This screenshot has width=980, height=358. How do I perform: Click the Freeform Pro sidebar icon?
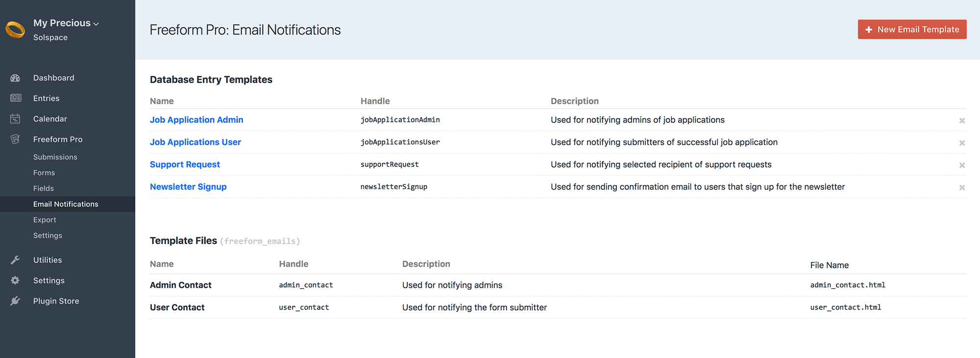tap(15, 139)
